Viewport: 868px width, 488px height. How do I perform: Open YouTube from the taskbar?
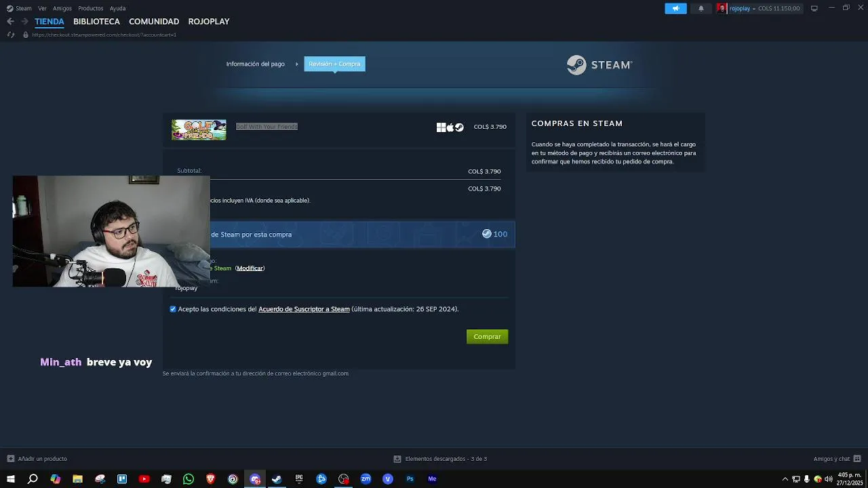pyautogui.click(x=144, y=479)
